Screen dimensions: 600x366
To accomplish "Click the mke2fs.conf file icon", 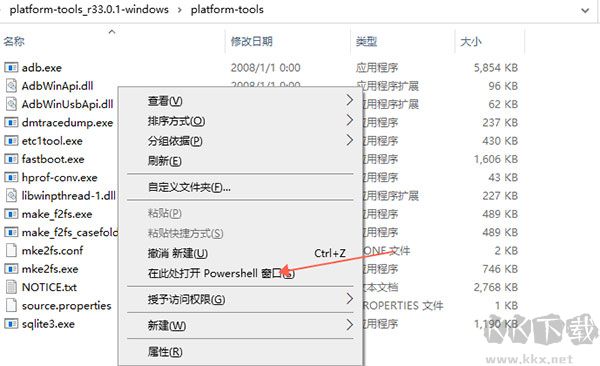I will [11, 250].
